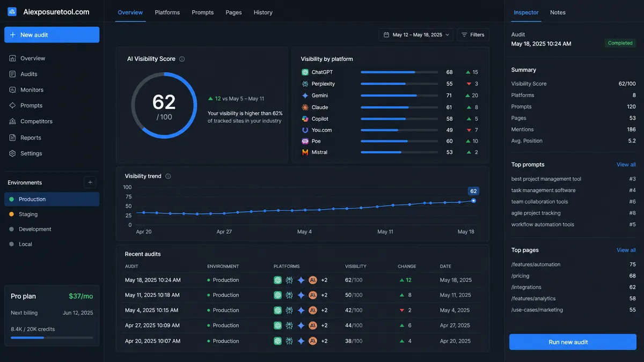Open the Filters menu

click(x=473, y=35)
